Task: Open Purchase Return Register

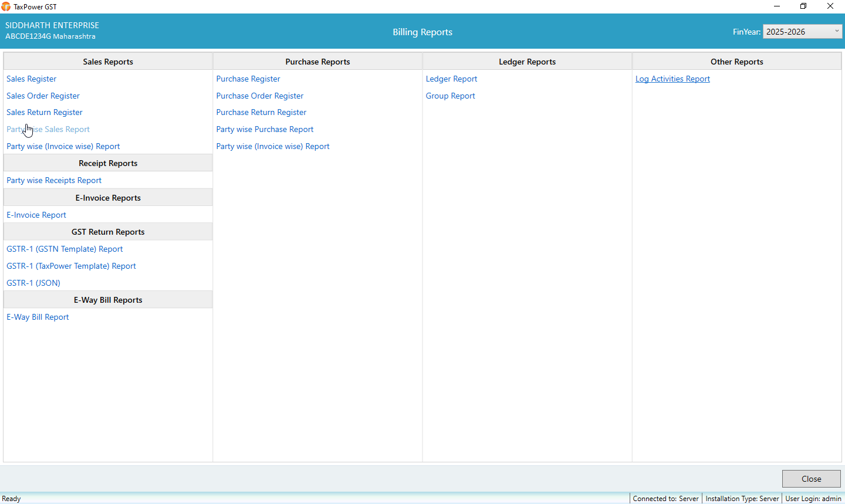Action: click(261, 112)
